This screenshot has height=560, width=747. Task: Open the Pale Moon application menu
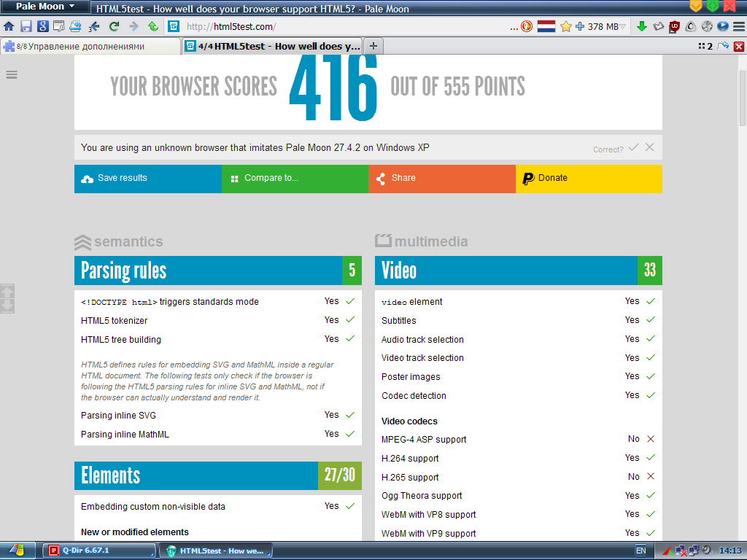click(45, 6)
